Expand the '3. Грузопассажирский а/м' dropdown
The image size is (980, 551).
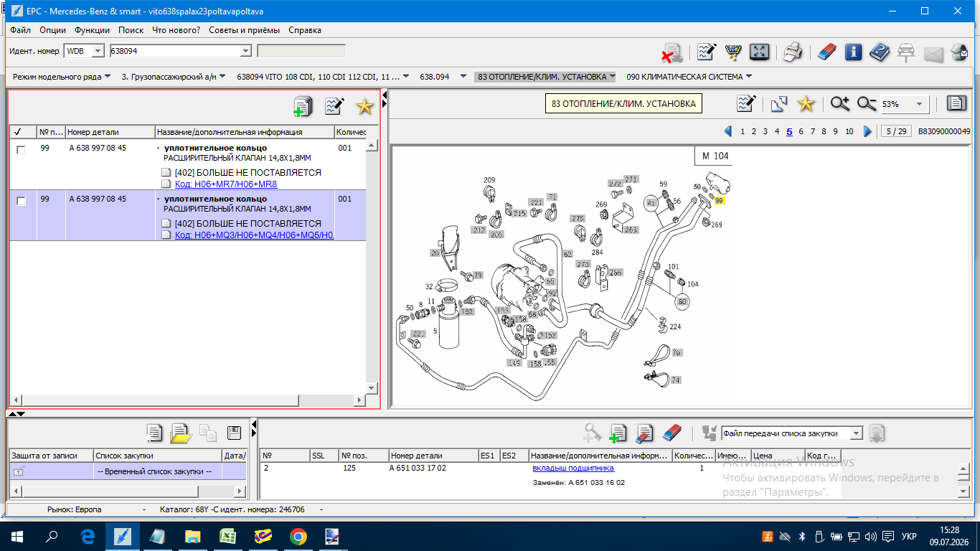pyautogui.click(x=222, y=77)
